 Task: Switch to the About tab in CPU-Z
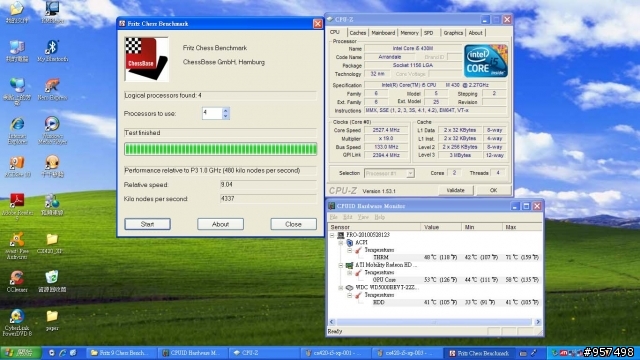click(476, 33)
